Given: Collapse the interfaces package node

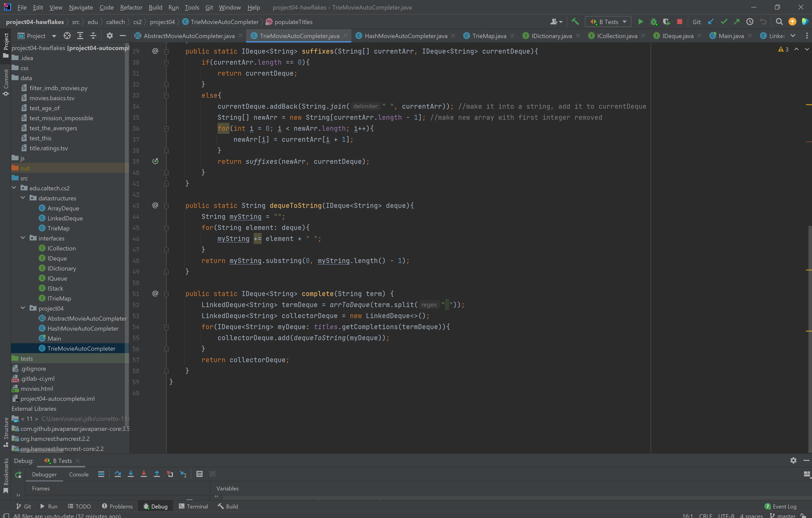Looking at the screenshot, I should [x=23, y=238].
